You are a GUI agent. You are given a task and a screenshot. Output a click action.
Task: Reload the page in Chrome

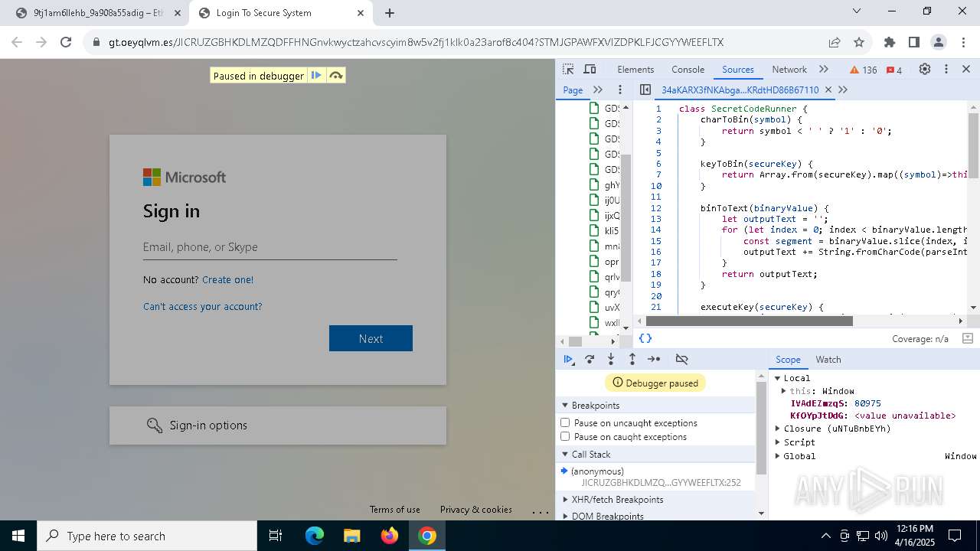click(66, 42)
